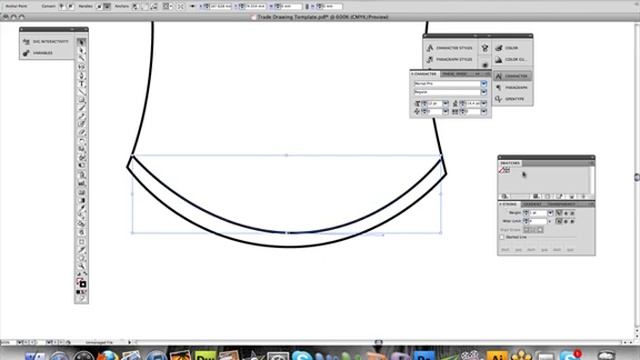Enable the Dashed Line checkbox
Viewport: 640px width, 360px height.
[x=502, y=237]
